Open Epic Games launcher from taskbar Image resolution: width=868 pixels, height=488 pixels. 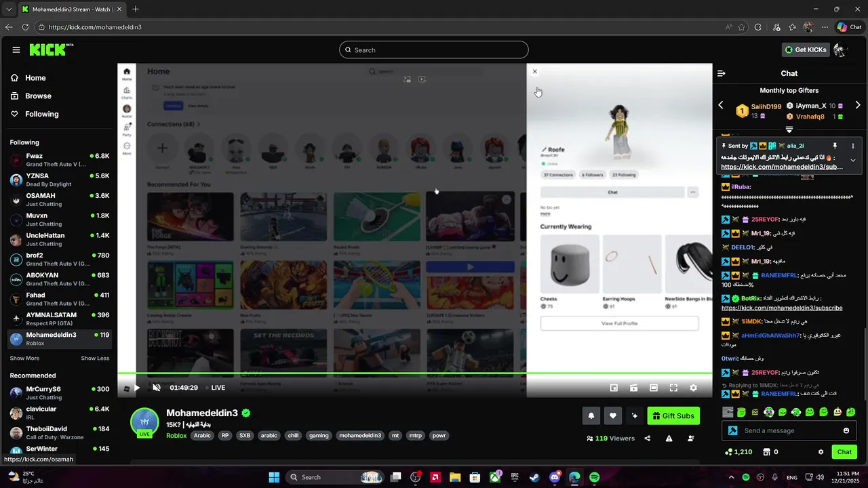(x=515, y=477)
